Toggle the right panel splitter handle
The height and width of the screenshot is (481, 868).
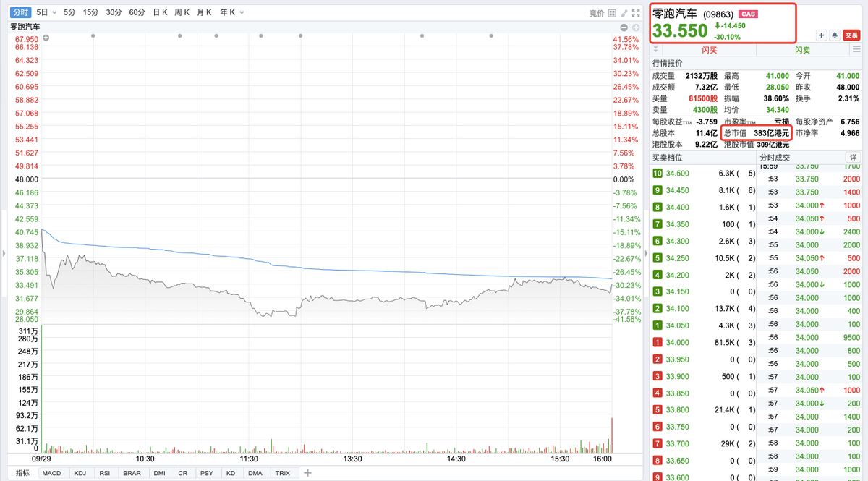pyautogui.click(x=646, y=253)
